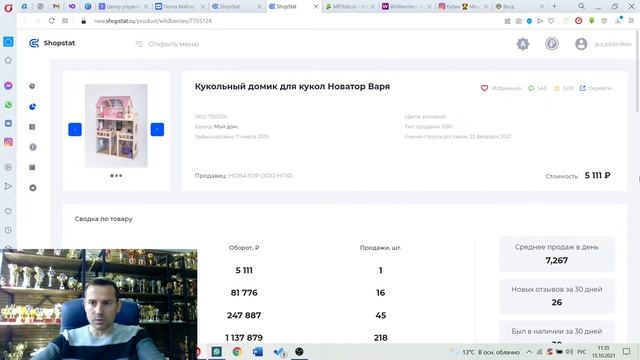Open the user profile avatar icon

[581, 44]
